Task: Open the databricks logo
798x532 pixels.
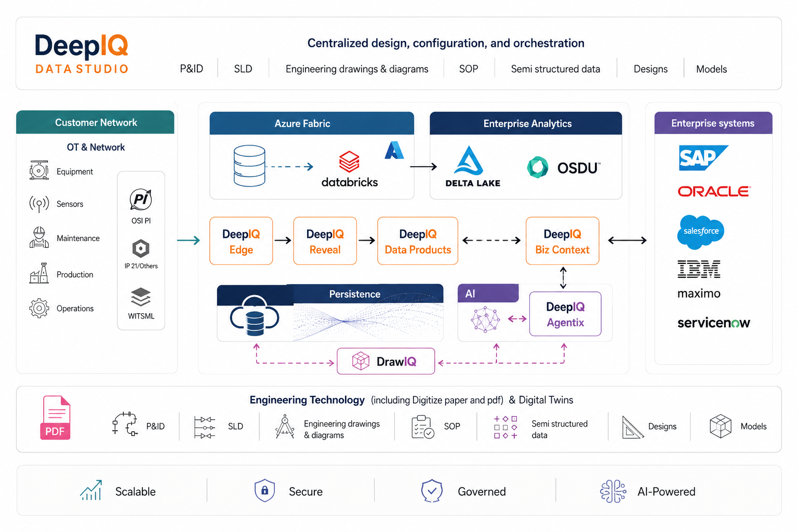Action: (x=350, y=169)
